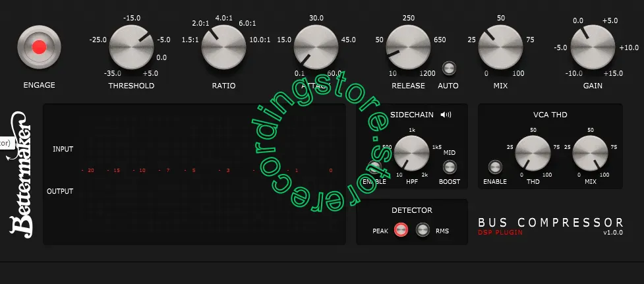Select the RMS detector mode
The image size is (644, 284).
[x=423, y=230]
